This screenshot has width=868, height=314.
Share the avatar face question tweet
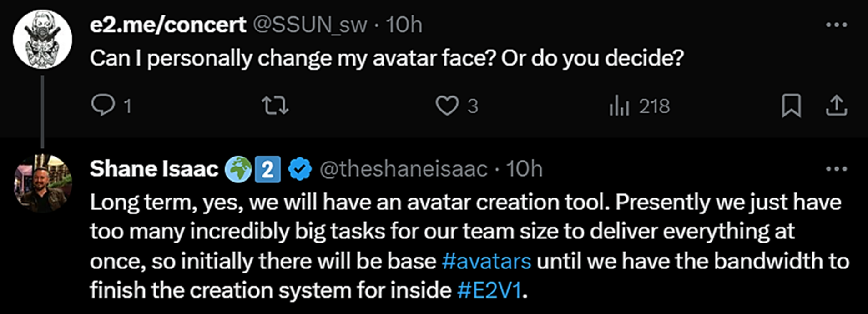[x=836, y=106]
